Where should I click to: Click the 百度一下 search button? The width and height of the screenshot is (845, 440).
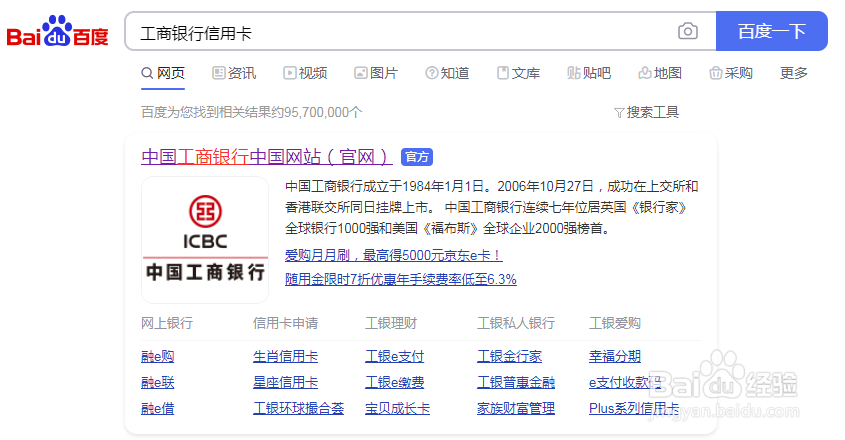772,31
